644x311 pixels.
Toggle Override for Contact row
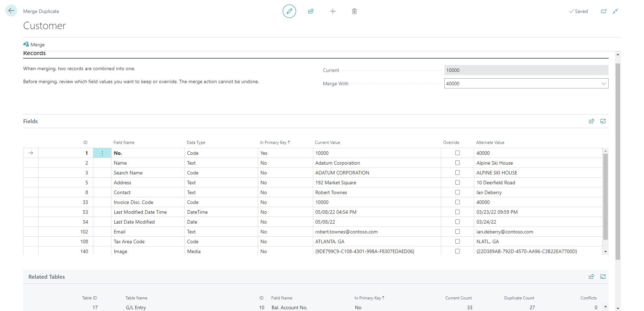pyautogui.click(x=457, y=192)
